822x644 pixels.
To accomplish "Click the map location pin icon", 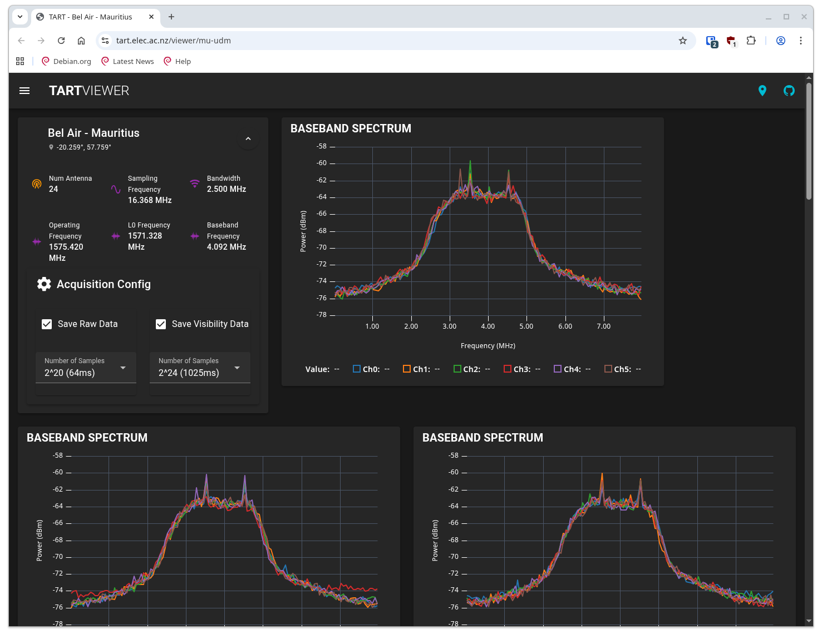I will (762, 90).
